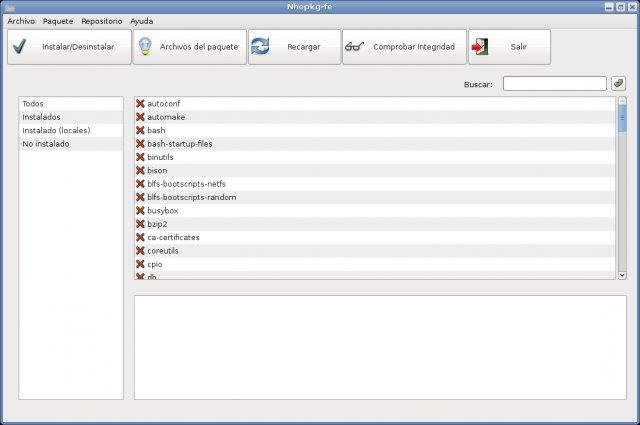This screenshot has height=425, width=640.
Task: Click the Recargar button label
Action: pos(304,47)
